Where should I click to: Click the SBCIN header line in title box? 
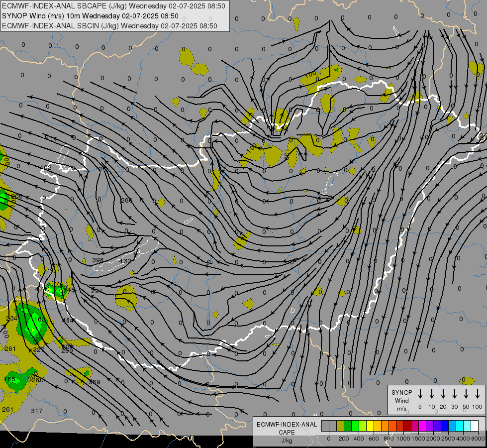pos(109,26)
